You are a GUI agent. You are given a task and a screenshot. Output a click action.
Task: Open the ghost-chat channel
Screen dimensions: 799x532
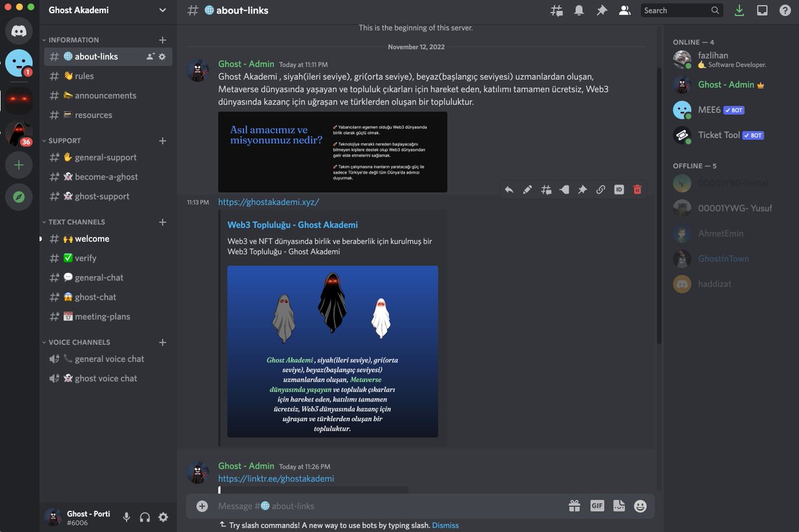click(108, 297)
